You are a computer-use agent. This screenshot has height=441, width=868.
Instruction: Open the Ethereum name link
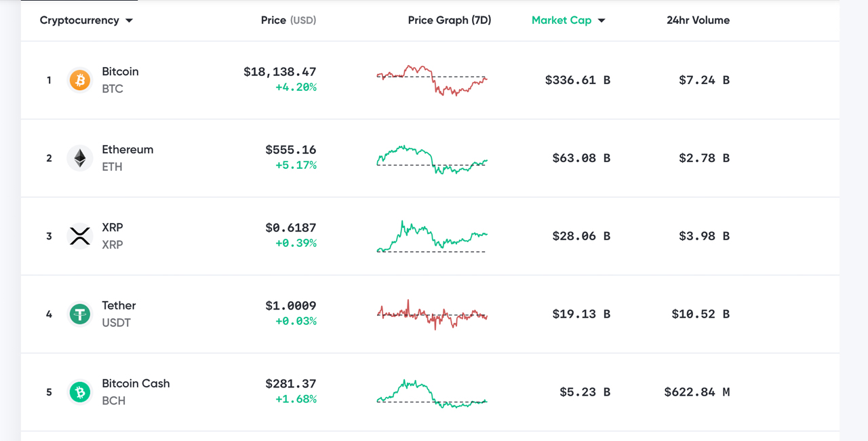(x=127, y=149)
